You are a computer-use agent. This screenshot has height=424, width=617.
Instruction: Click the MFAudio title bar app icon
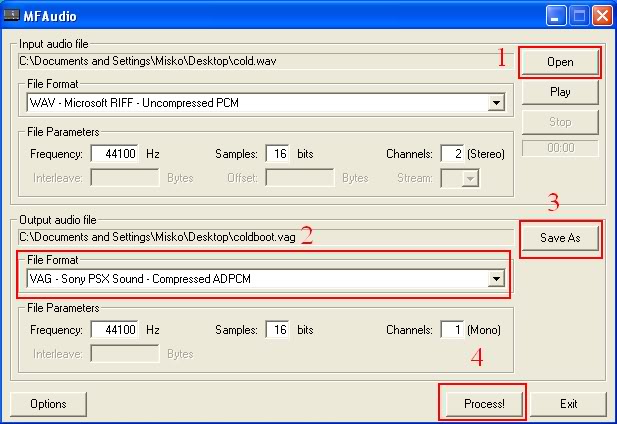[14, 15]
